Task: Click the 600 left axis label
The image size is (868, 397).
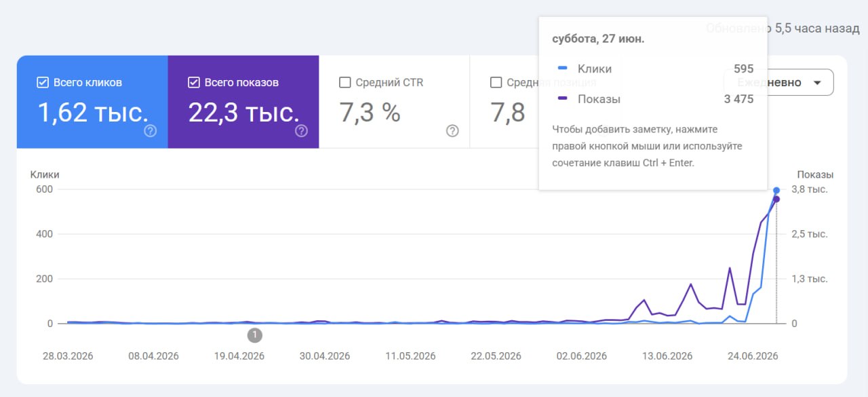Action: point(45,189)
